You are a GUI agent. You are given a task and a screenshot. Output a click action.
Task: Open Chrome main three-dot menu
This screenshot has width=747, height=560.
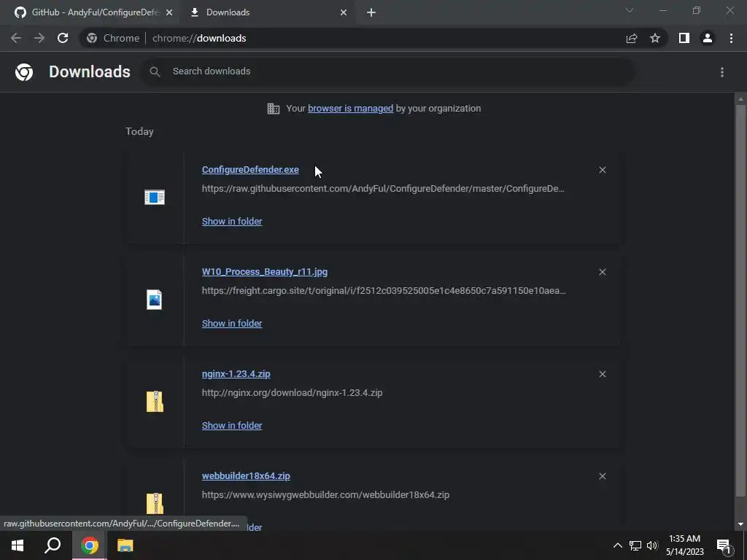tap(731, 38)
